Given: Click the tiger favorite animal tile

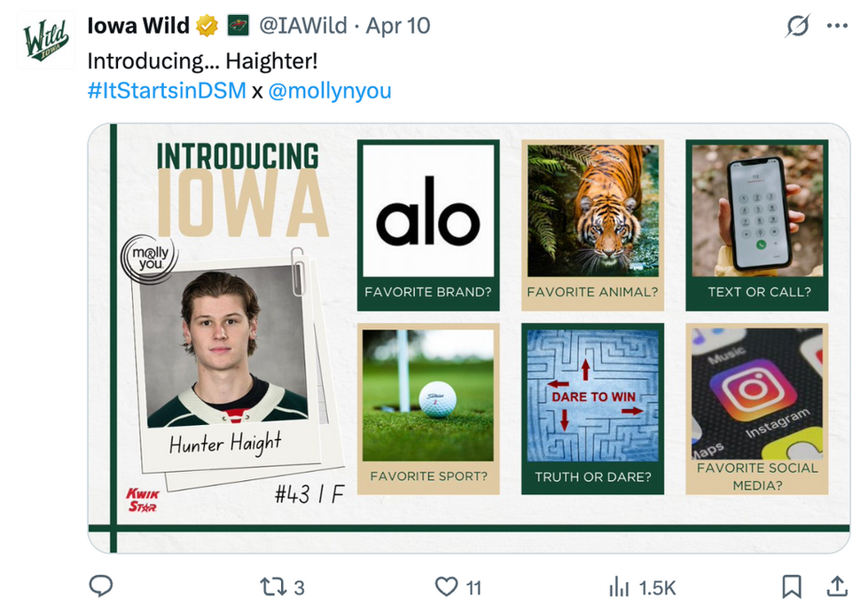Looking at the screenshot, I should click(592, 224).
